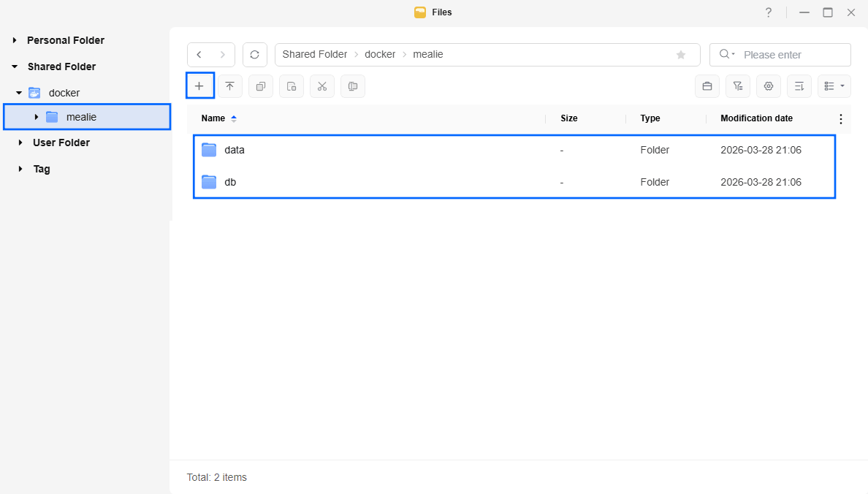Favorite this path with the star icon

681,55
